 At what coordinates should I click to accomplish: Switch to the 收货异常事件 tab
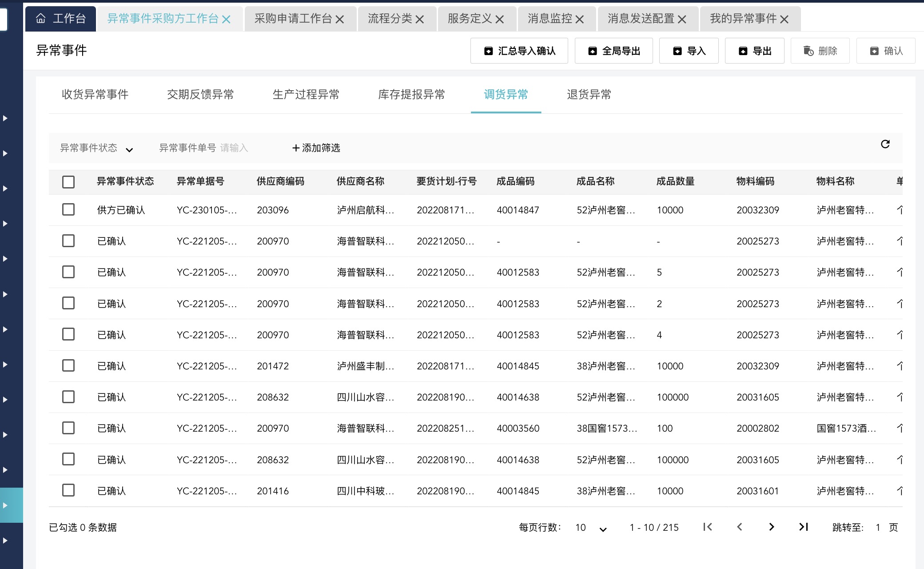coord(95,94)
